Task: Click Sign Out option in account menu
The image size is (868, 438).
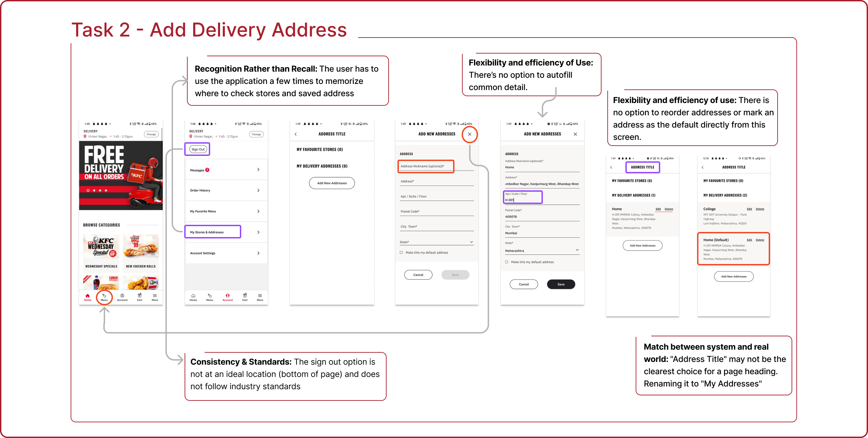Action: (x=198, y=149)
